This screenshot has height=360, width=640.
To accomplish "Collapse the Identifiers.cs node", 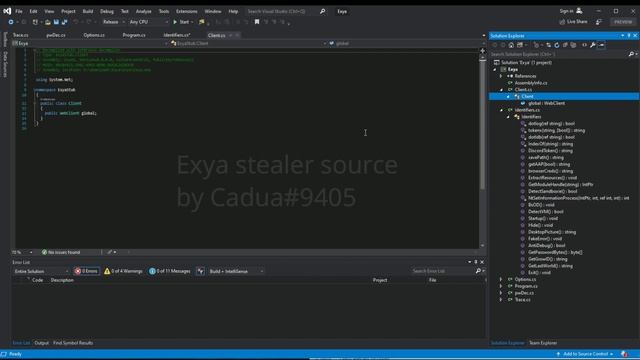I will click(x=501, y=110).
